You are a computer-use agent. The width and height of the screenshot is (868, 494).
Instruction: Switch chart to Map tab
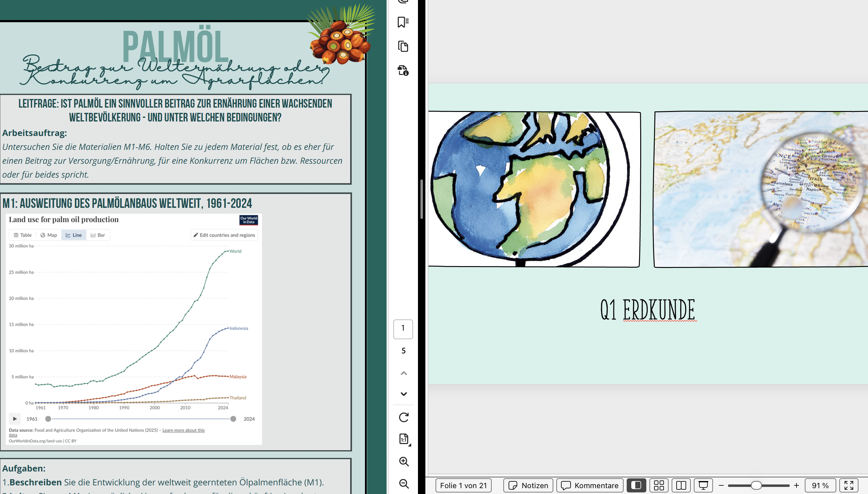(x=48, y=235)
